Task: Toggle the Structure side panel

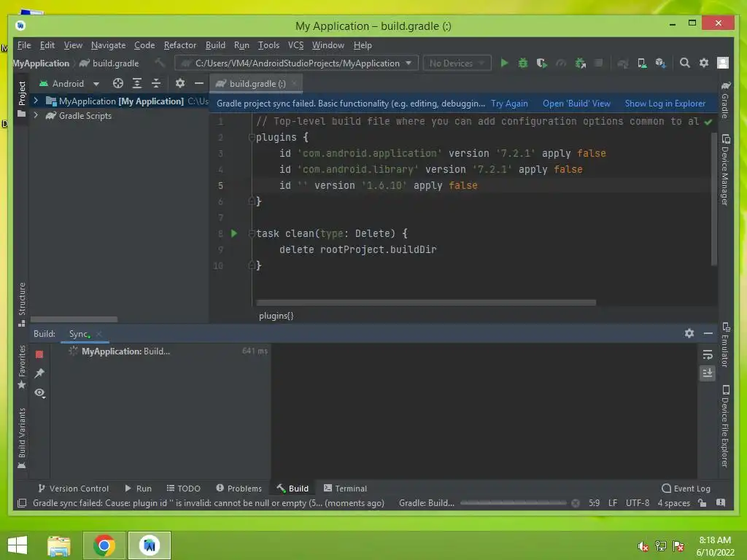Action: [x=22, y=304]
